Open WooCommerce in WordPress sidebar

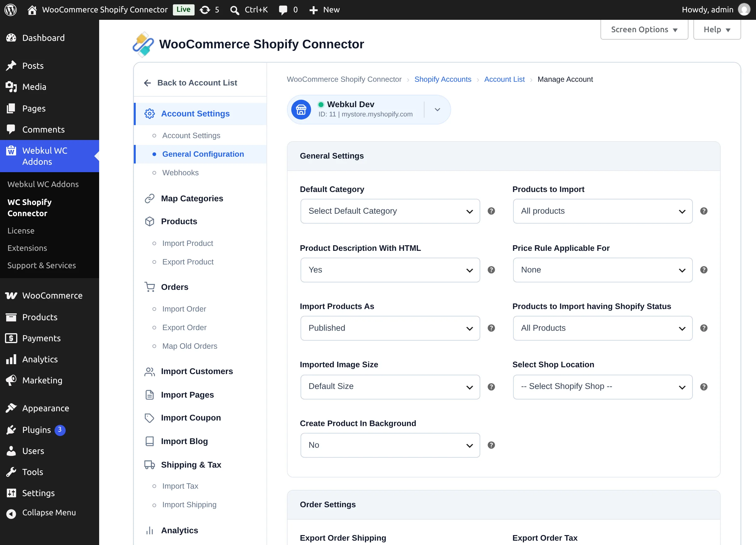point(49,295)
